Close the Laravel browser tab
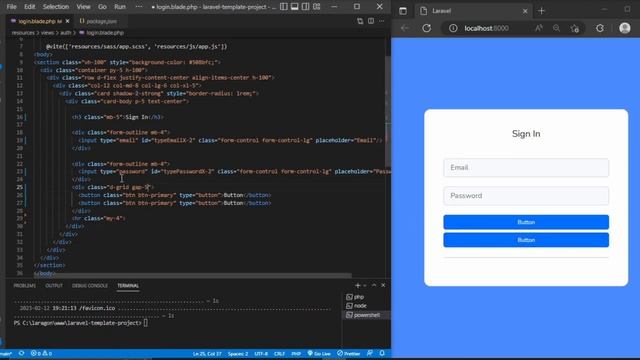 pos(525,11)
